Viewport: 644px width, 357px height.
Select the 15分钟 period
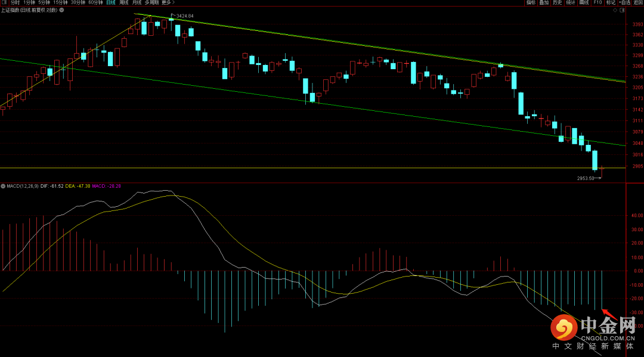pyautogui.click(x=60, y=2)
